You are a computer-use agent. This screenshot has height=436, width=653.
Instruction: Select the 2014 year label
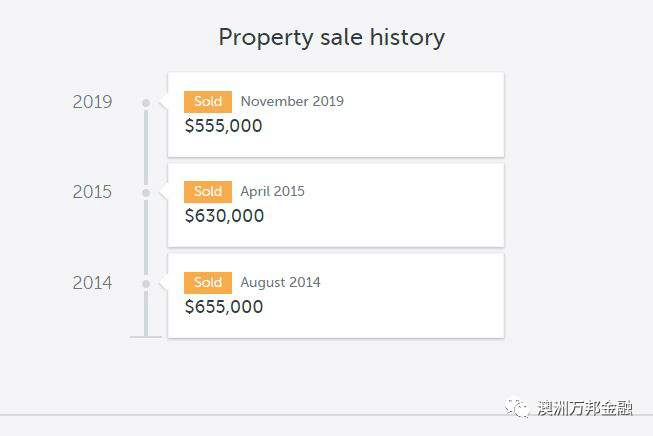92,283
